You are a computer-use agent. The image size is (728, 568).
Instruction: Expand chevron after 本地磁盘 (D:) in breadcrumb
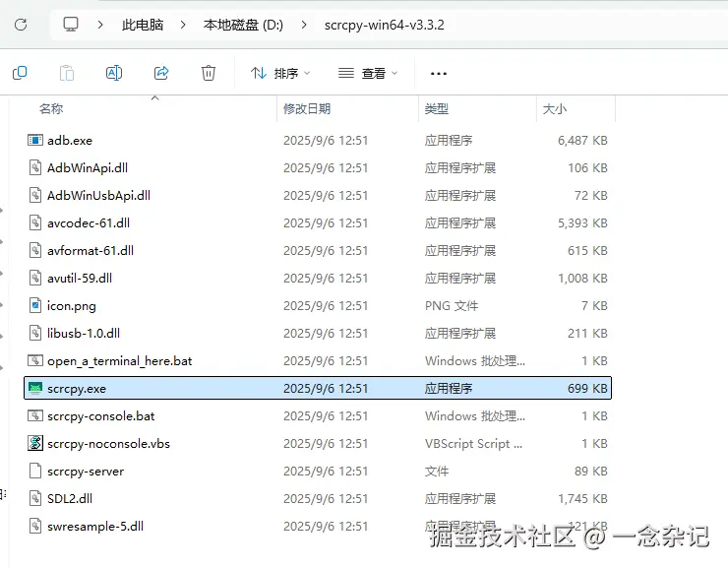(x=304, y=25)
